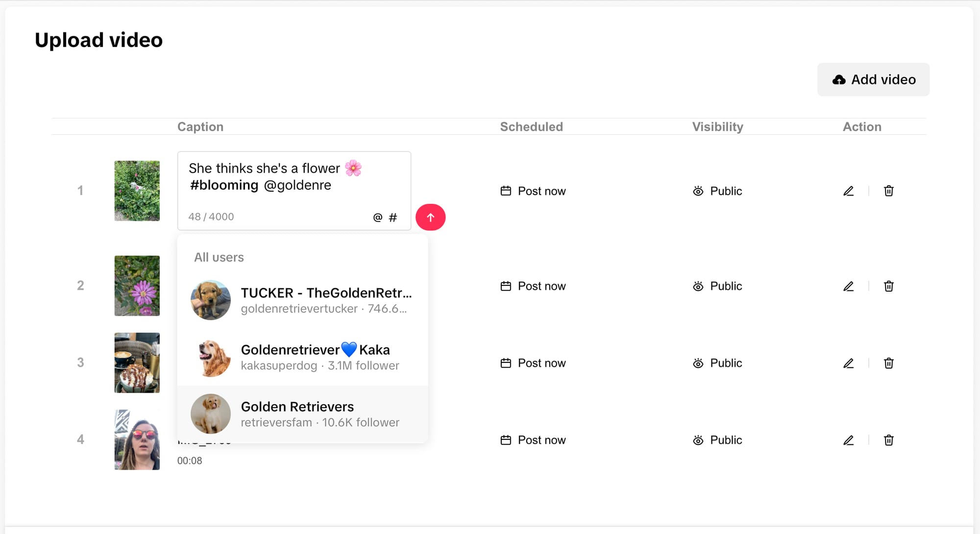
Task: Choose Golden Retrievers retrieversfam suggestion
Action: coord(302,414)
